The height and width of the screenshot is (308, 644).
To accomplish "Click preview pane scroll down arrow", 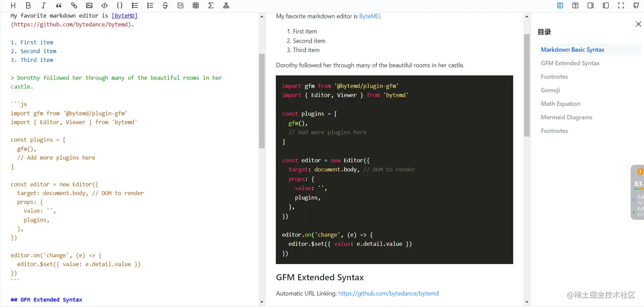I will click(527, 302).
